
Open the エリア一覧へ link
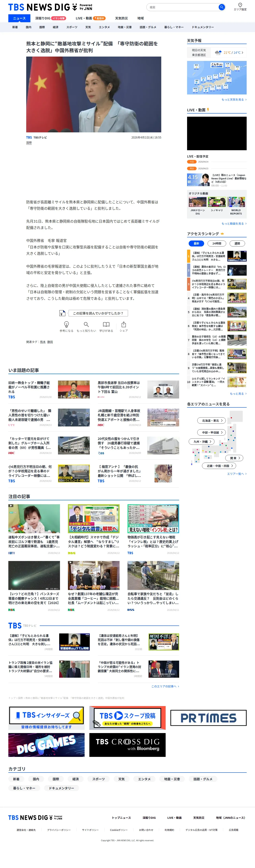point(237,474)
